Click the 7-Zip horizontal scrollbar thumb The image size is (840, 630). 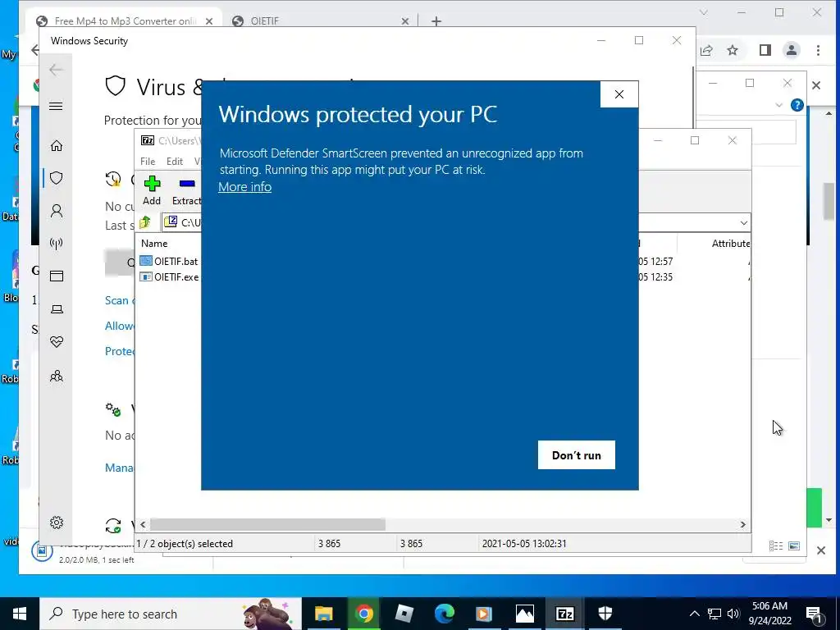pyautogui.click(x=267, y=524)
